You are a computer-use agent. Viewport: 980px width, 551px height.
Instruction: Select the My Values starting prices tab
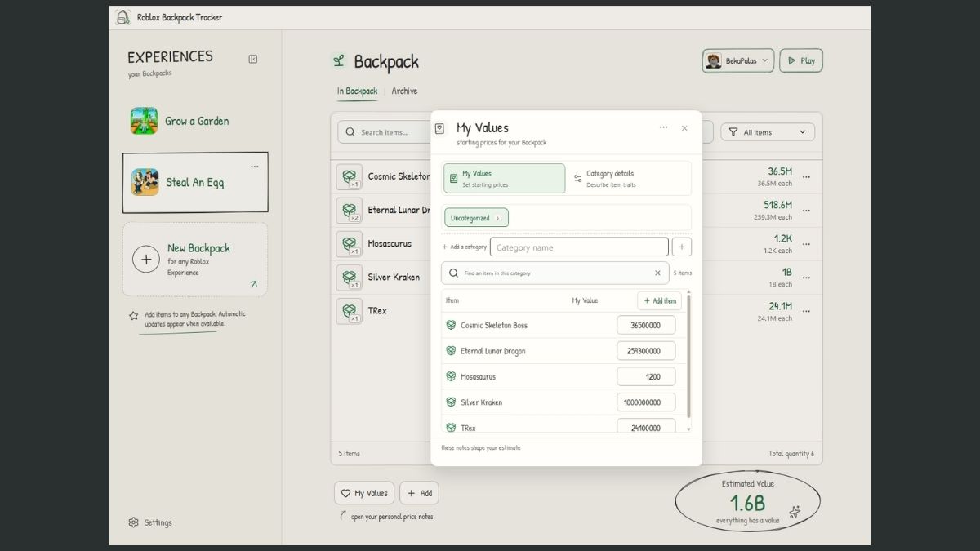pos(504,178)
